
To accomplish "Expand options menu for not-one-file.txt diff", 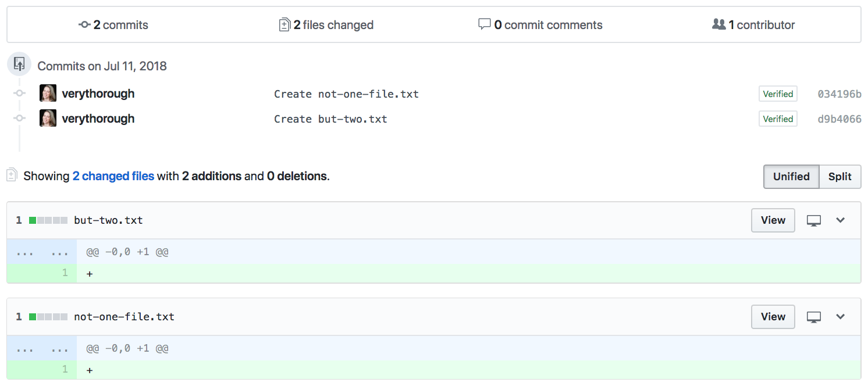I will point(840,317).
